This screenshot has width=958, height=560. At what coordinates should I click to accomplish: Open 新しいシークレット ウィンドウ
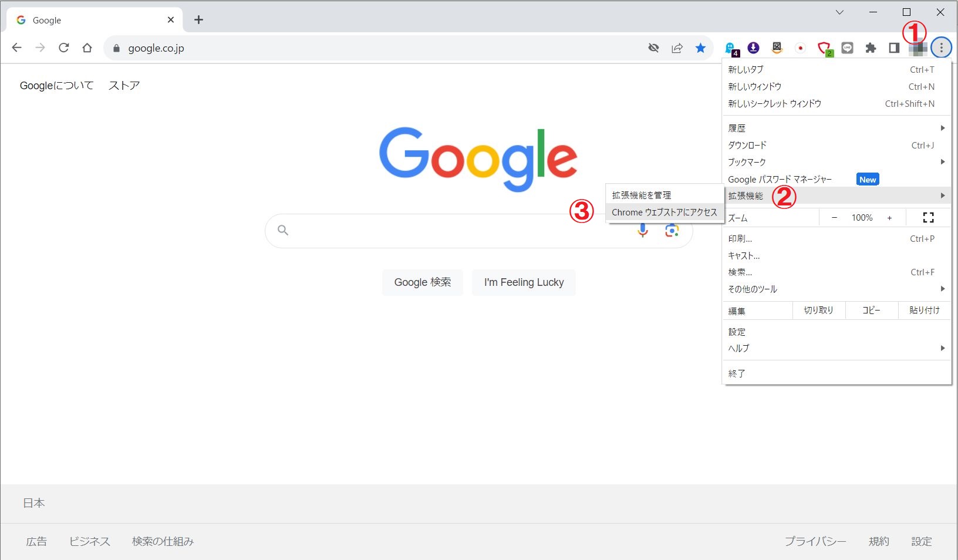(836, 103)
